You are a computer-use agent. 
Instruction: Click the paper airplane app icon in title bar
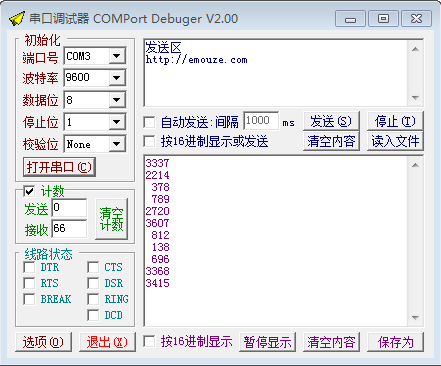pos(16,19)
